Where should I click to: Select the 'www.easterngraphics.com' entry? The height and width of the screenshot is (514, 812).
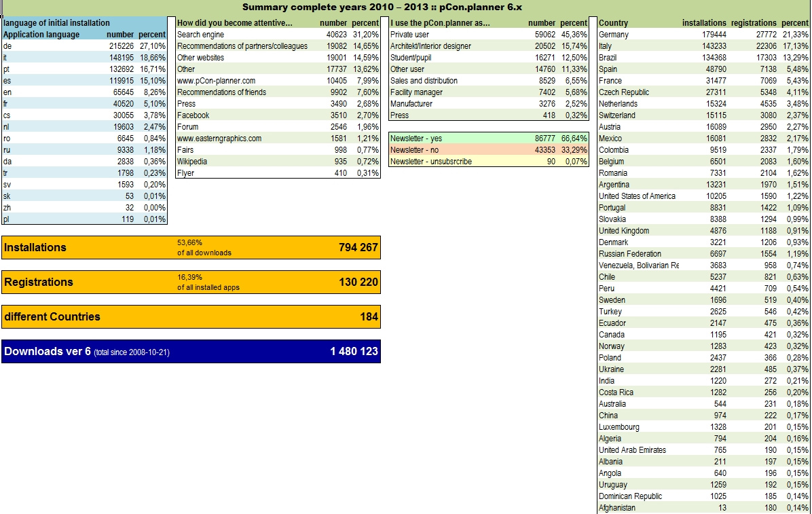(219, 139)
